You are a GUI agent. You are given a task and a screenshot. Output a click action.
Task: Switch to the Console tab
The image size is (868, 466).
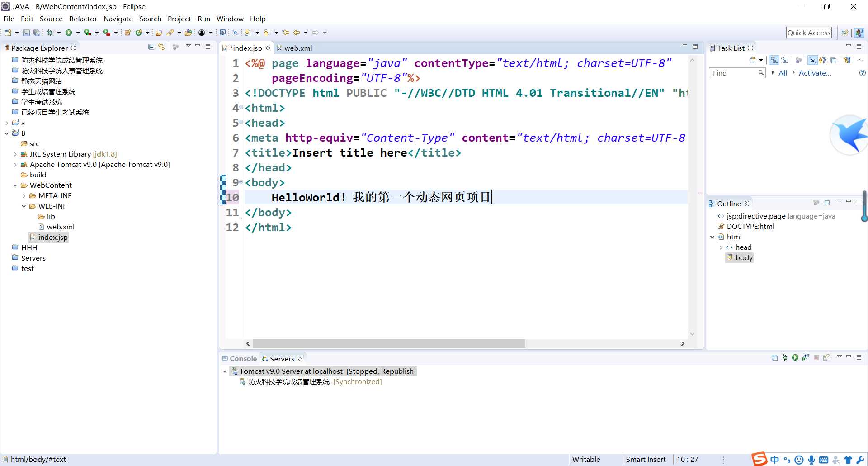click(239, 359)
